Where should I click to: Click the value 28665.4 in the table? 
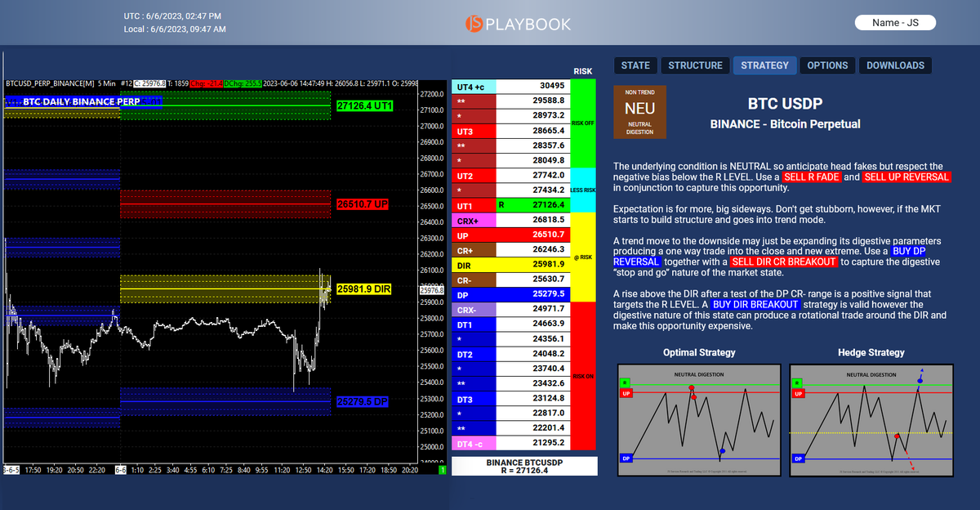pyautogui.click(x=548, y=131)
